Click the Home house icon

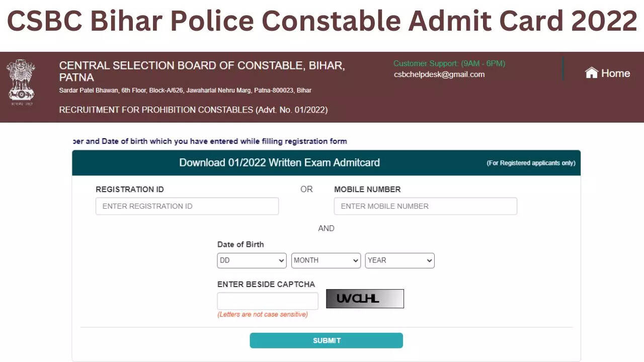tap(591, 73)
